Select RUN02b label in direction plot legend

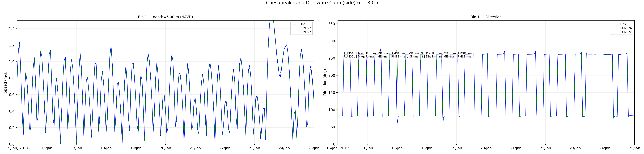(x=626, y=28)
